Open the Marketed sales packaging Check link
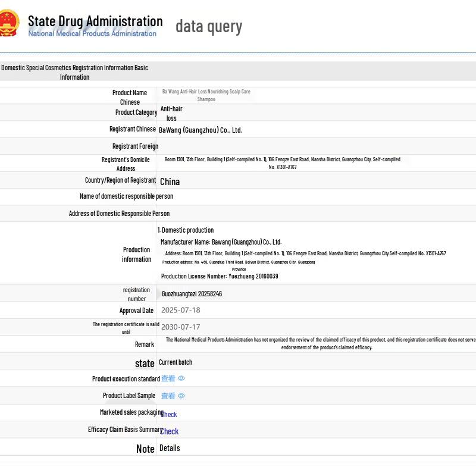Image resolution: width=476 pixels, height=476 pixels. point(169,414)
